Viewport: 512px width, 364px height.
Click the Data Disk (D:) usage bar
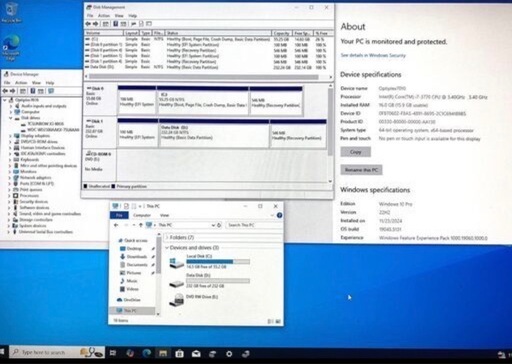218,281
